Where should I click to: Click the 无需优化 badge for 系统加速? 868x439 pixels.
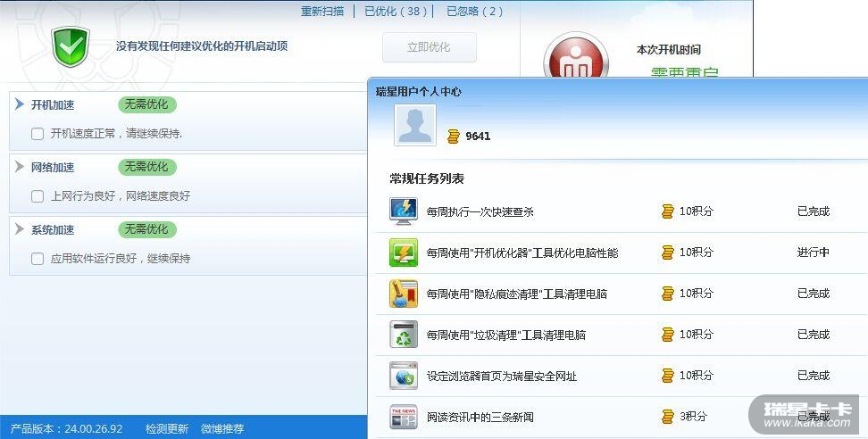point(146,229)
